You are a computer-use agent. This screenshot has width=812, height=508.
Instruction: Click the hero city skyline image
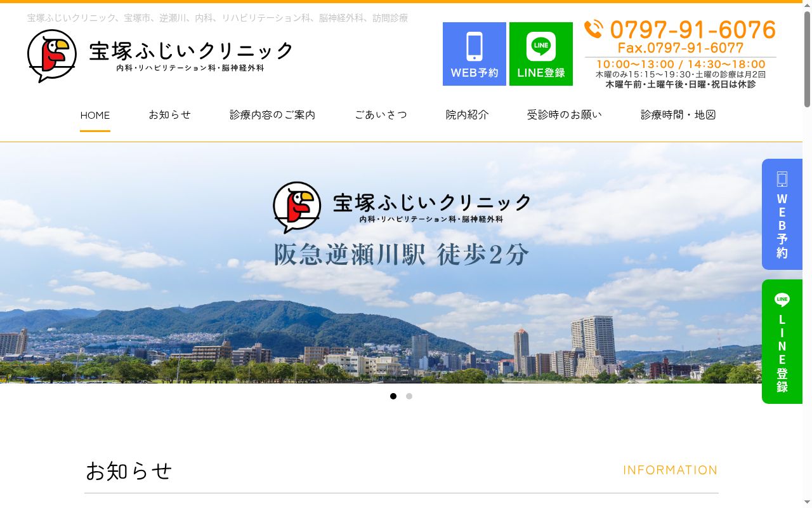(401, 263)
